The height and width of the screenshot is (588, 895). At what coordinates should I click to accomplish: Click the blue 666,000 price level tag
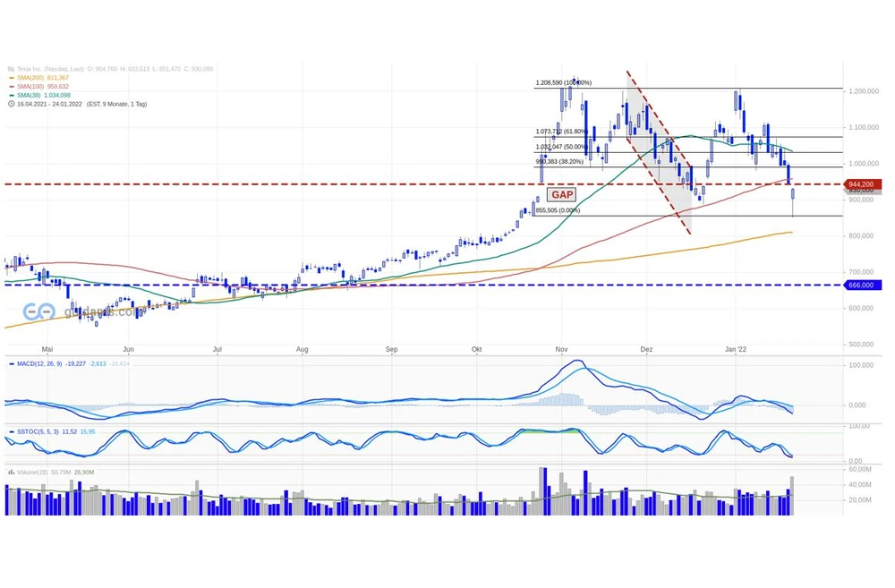point(862,285)
